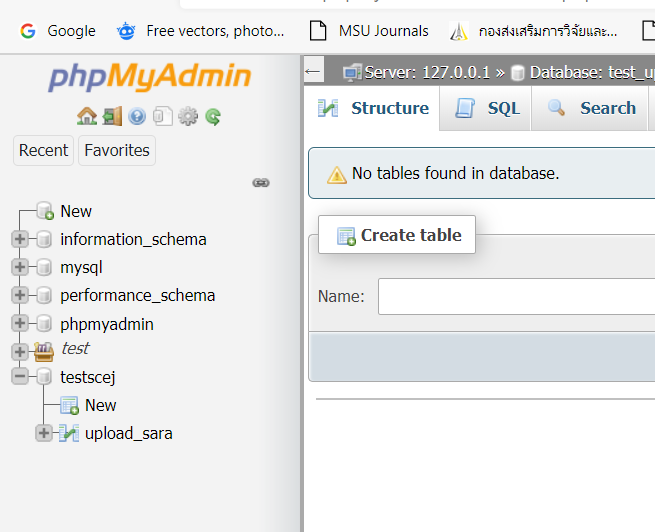Viewport: 655px width, 532px height.
Task: Click the collapse-panel left arrow icon
Action: [x=313, y=71]
